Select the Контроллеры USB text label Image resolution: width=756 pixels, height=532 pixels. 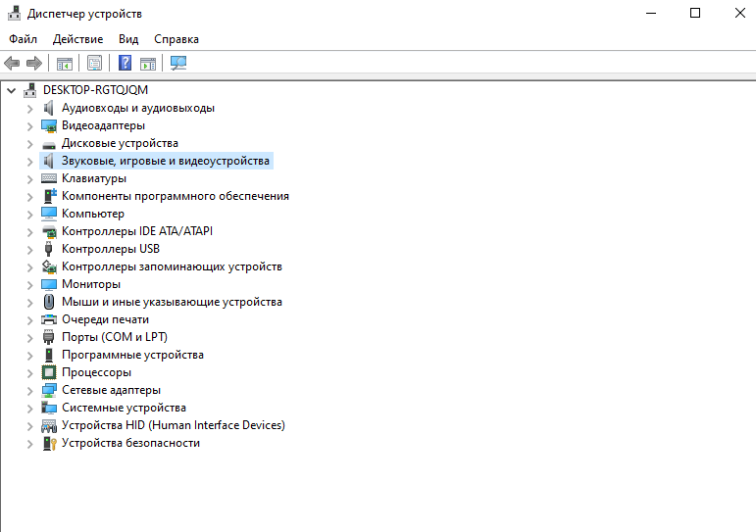coord(111,249)
